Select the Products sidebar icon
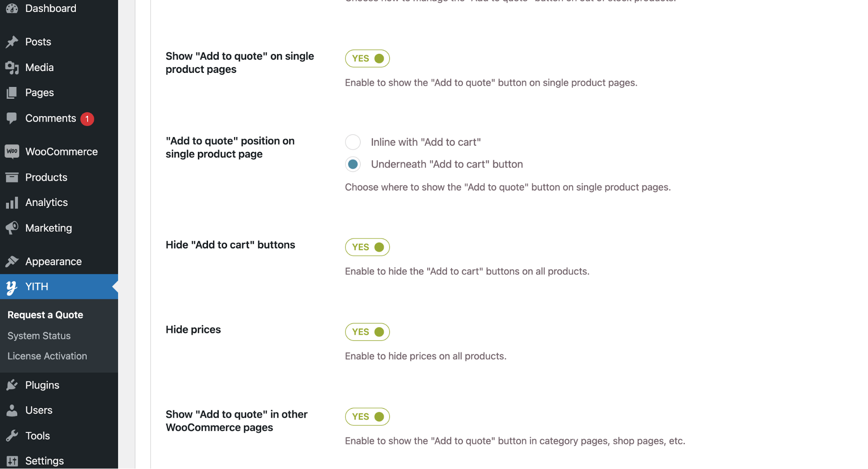This screenshot has height=469, width=868. coord(12,177)
